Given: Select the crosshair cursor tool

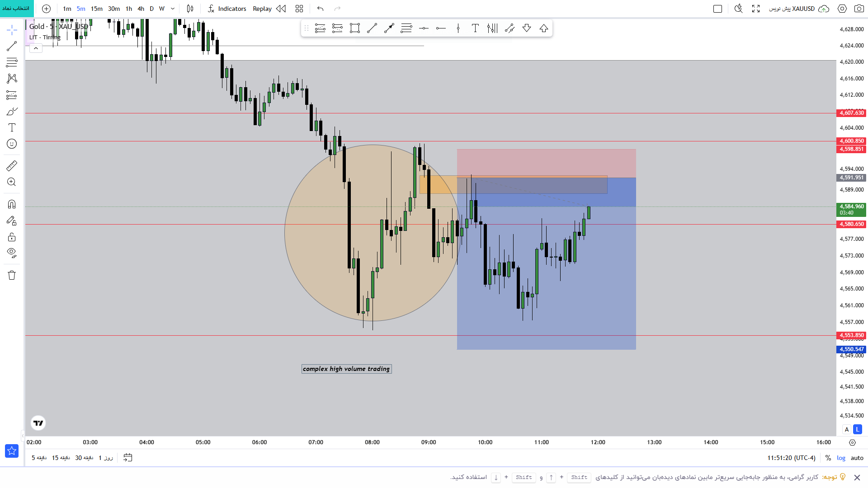Looking at the screenshot, I should point(12,30).
